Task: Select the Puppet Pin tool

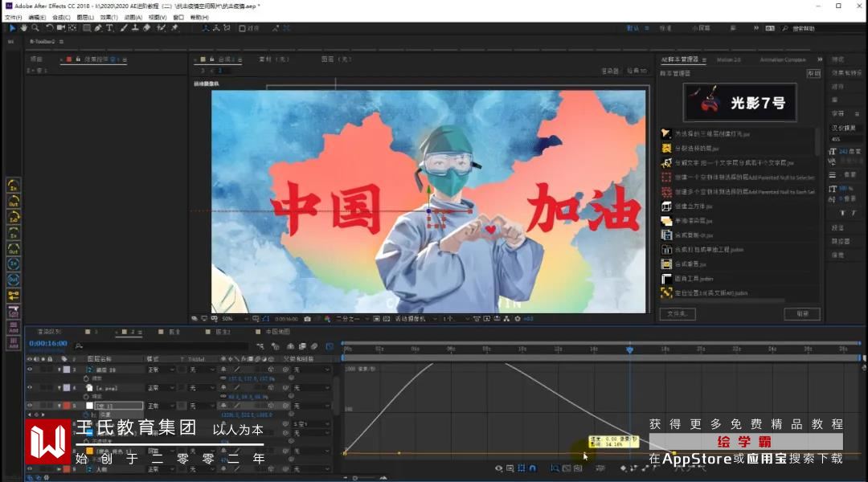Action: [174, 27]
